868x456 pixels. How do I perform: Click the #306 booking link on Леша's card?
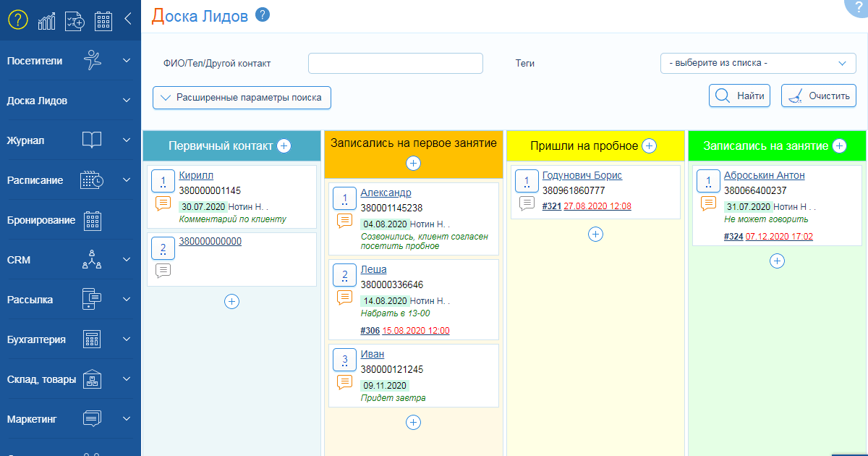coord(370,331)
